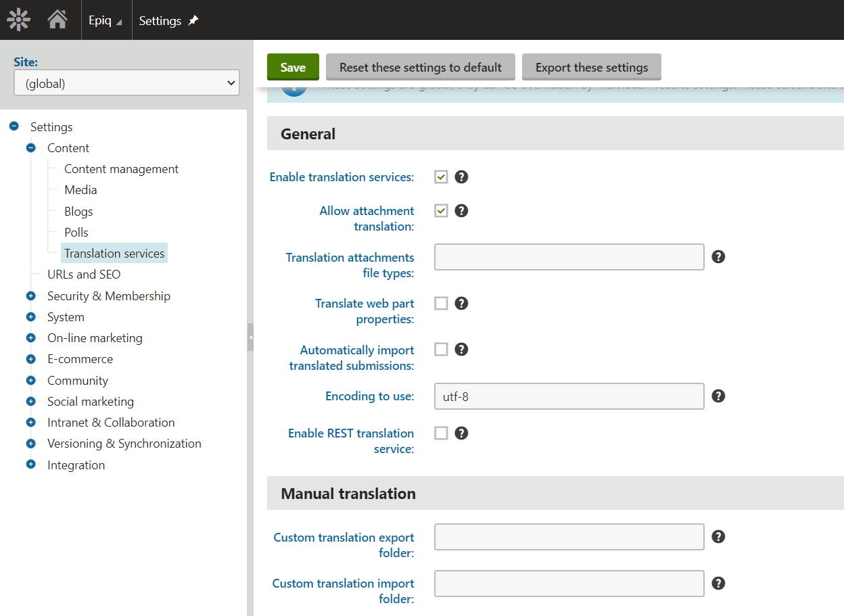Image resolution: width=844 pixels, height=616 pixels.
Task: Open the Site selector dropdown
Action: (x=126, y=84)
